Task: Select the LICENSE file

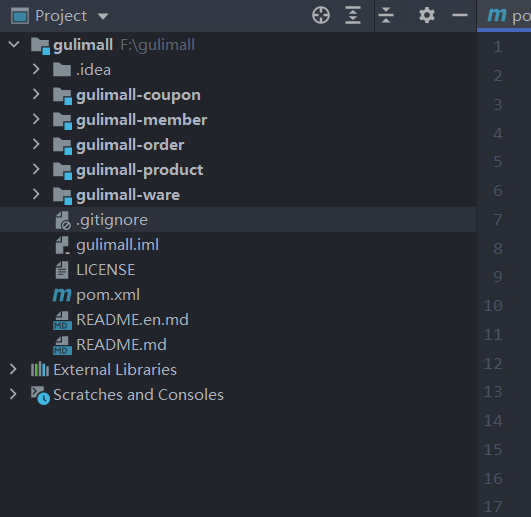Action: (x=105, y=270)
